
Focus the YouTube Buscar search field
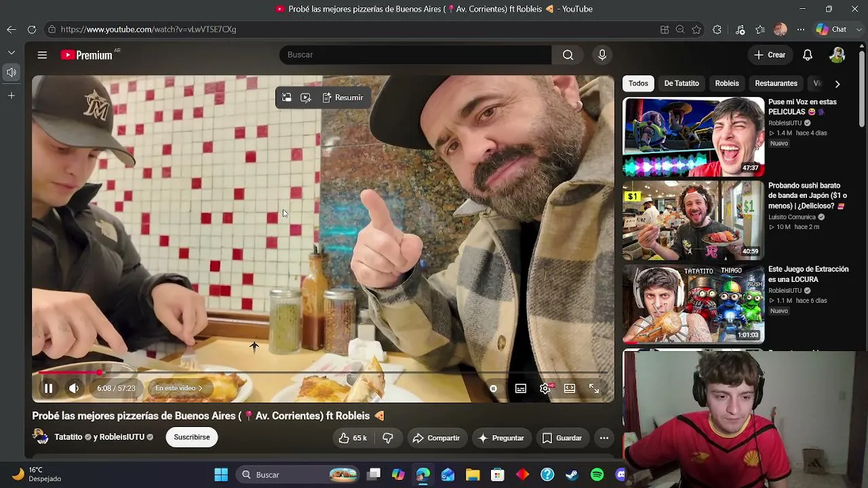(415, 55)
